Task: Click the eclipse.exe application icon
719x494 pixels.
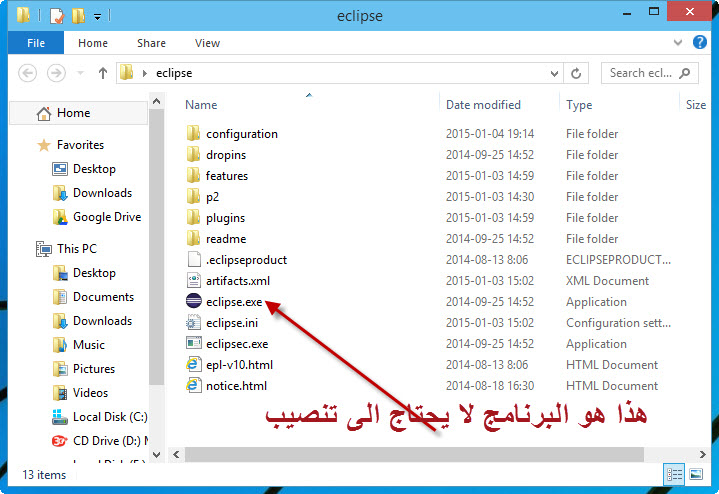Action: [x=194, y=301]
